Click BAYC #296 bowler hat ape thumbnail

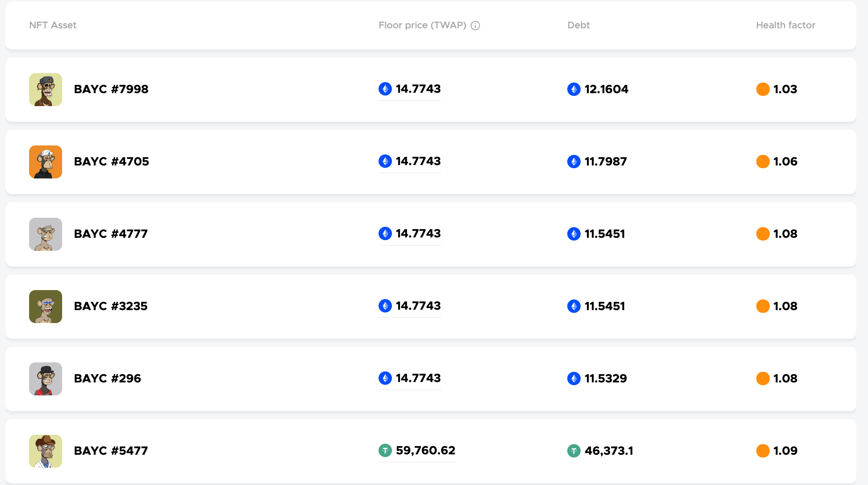click(x=46, y=379)
